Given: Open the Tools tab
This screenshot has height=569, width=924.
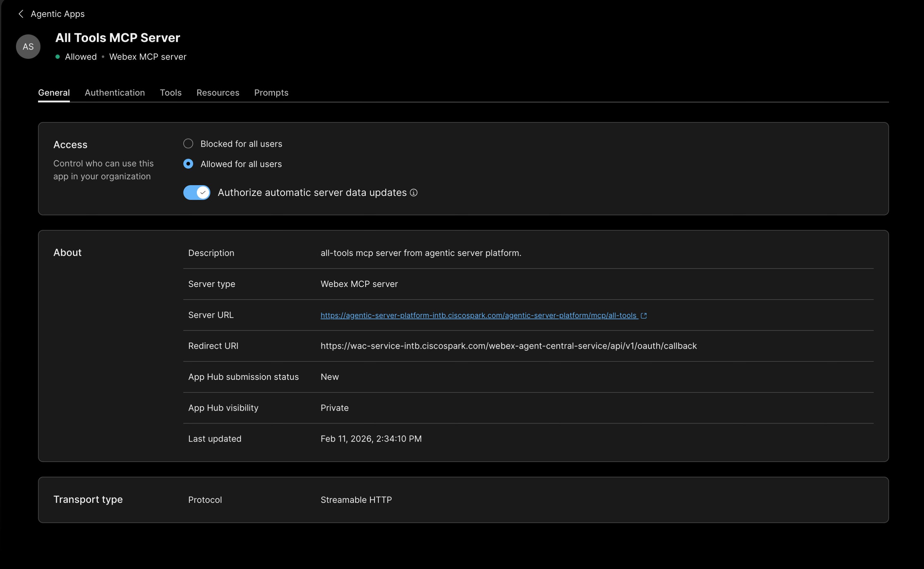Looking at the screenshot, I should (x=170, y=93).
